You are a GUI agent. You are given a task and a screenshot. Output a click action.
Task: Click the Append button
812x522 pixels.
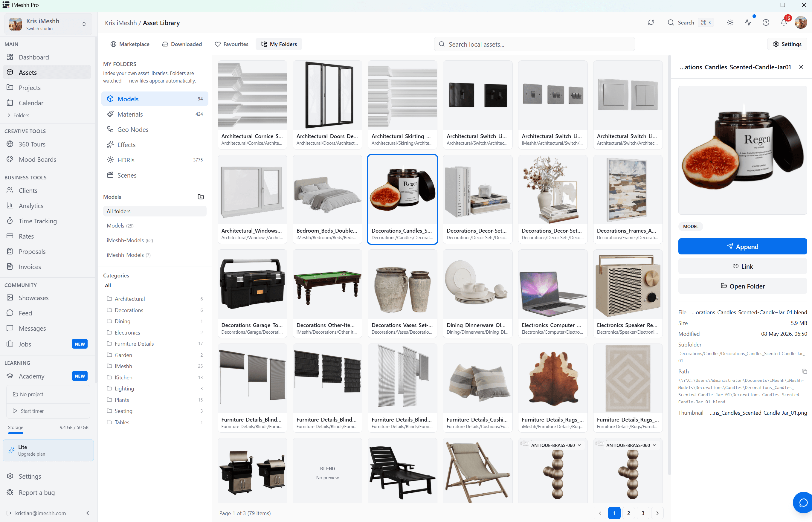(743, 246)
